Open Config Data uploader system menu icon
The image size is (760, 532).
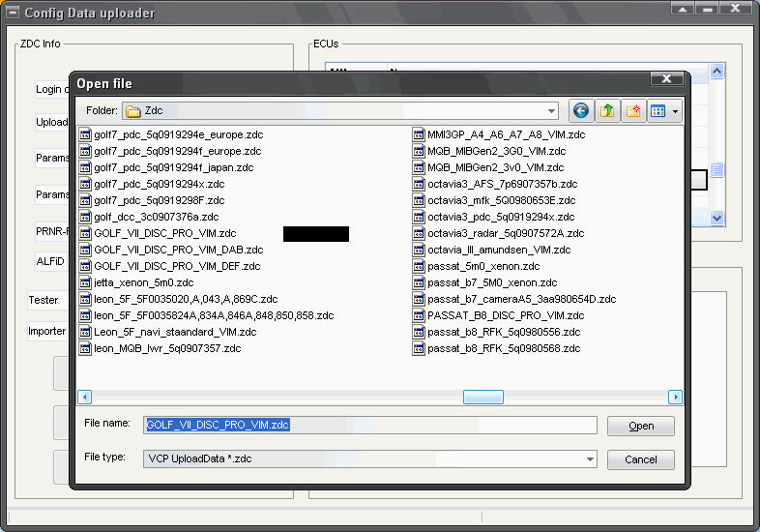(13, 12)
